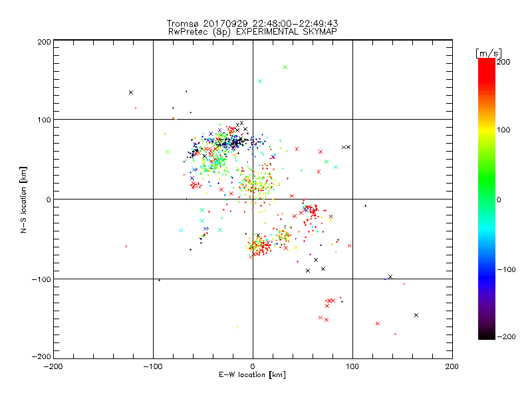The image size is (532, 399).
Task: Select the '0' tick label on the N-S axis
Action: [49, 199]
